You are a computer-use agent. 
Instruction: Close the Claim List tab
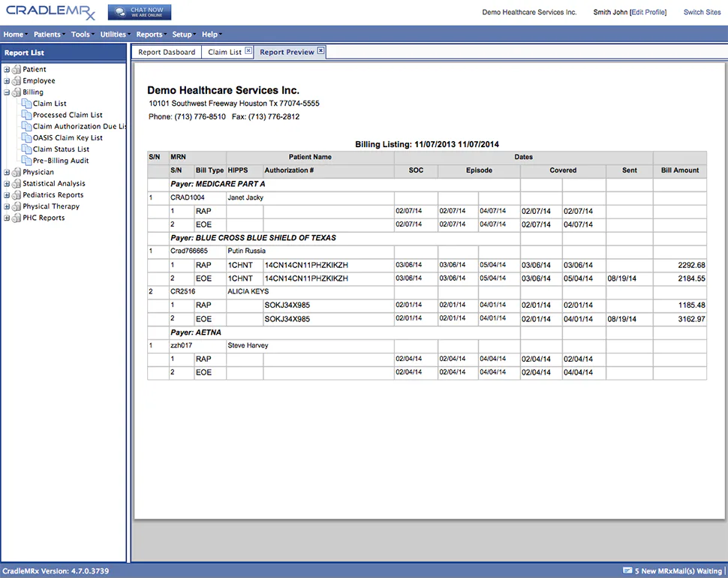(248, 50)
